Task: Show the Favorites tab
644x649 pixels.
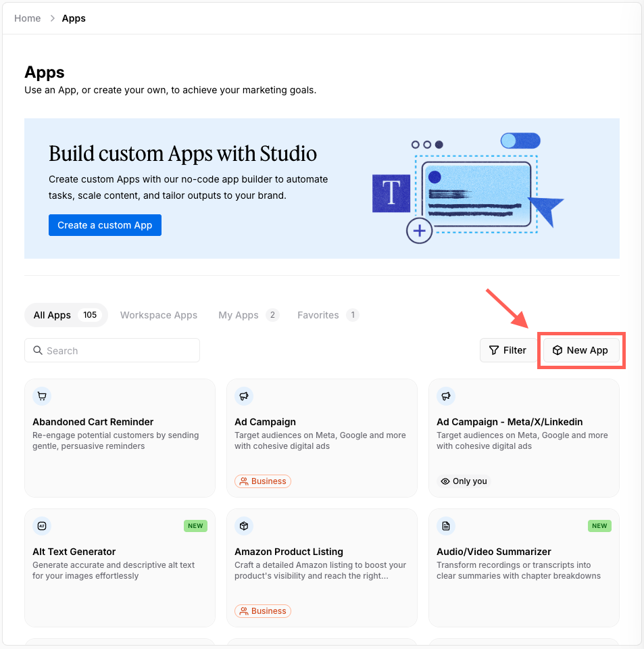Action: pos(328,315)
